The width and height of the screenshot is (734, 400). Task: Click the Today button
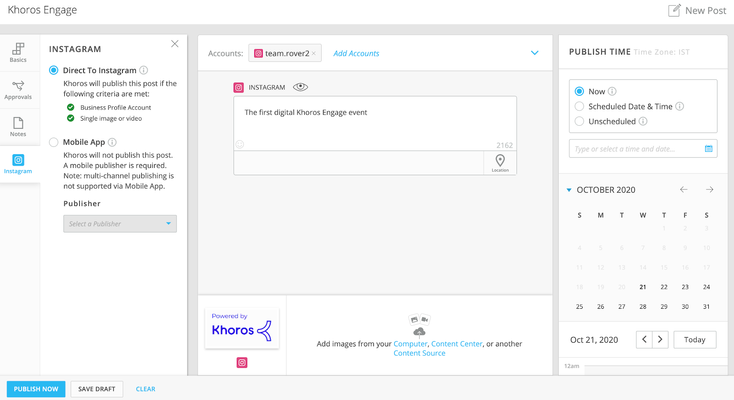point(695,340)
